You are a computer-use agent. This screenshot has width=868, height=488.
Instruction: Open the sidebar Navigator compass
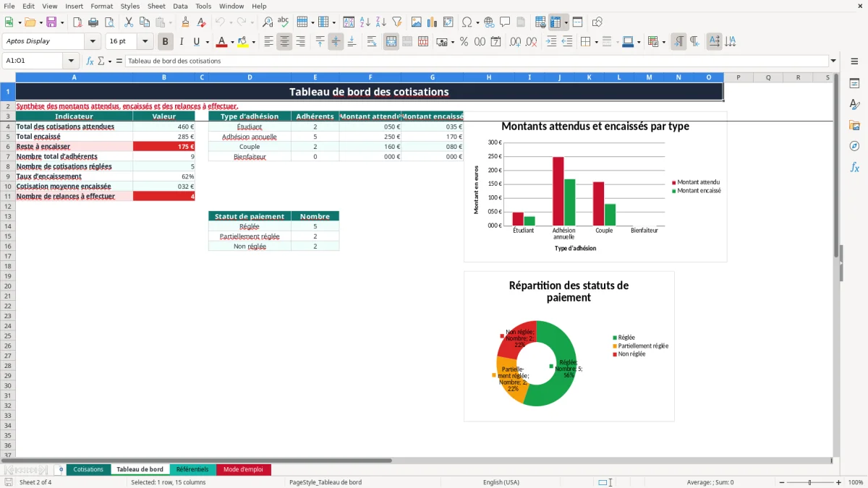click(x=854, y=146)
